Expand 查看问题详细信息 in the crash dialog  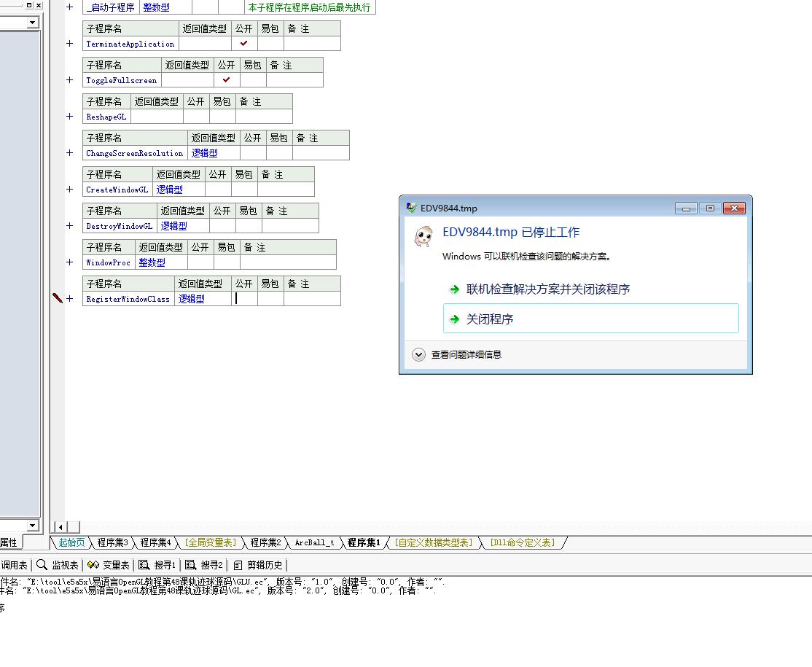418,355
